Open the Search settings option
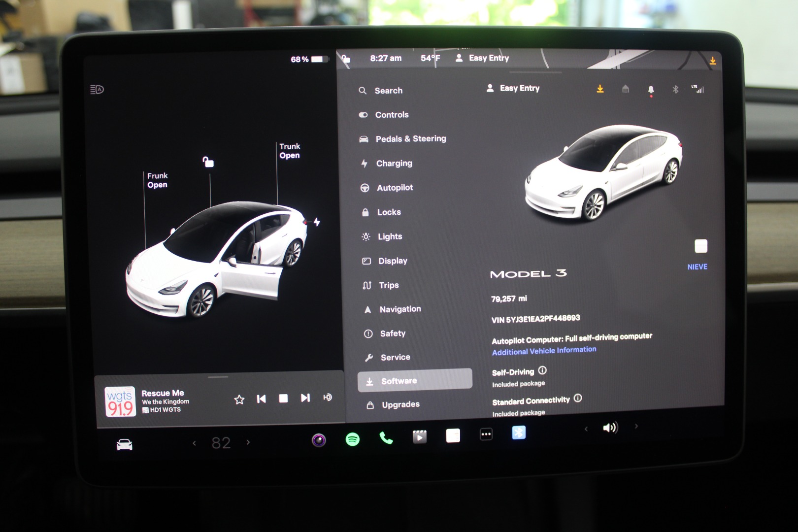The width and height of the screenshot is (798, 532). pyautogui.click(x=381, y=91)
